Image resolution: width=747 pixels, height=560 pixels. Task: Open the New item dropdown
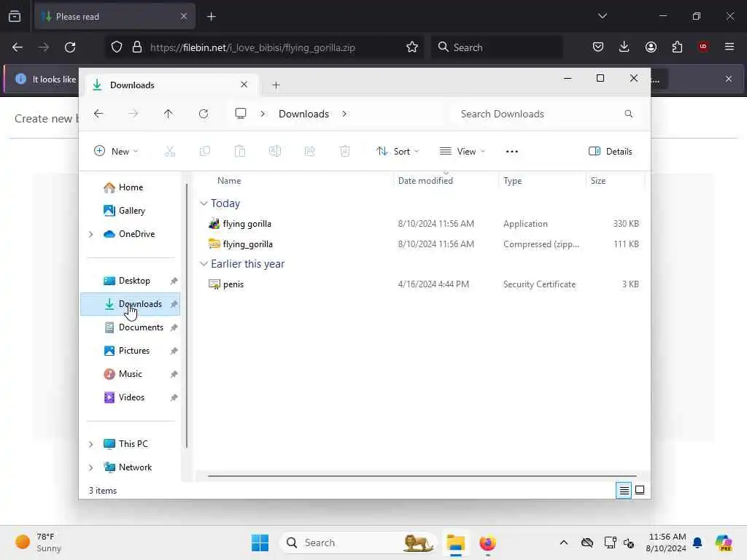(x=116, y=152)
